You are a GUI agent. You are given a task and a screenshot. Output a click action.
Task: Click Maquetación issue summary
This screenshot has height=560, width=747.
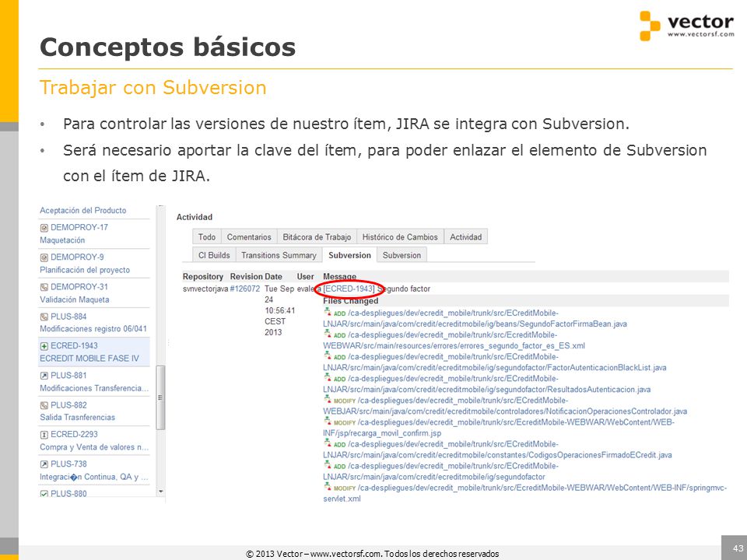coord(62,240)
